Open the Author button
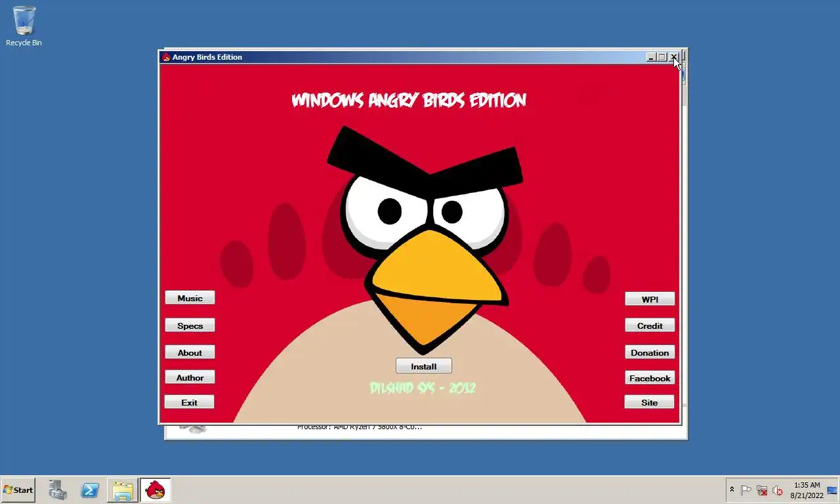The width and height of the screenshot is (840, 504). [x=190, y=377]
